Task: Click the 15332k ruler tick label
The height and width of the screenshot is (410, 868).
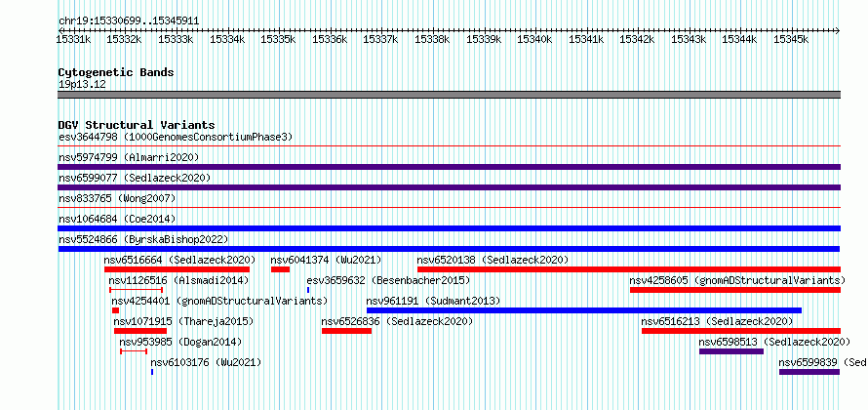Action: point(124,39)
